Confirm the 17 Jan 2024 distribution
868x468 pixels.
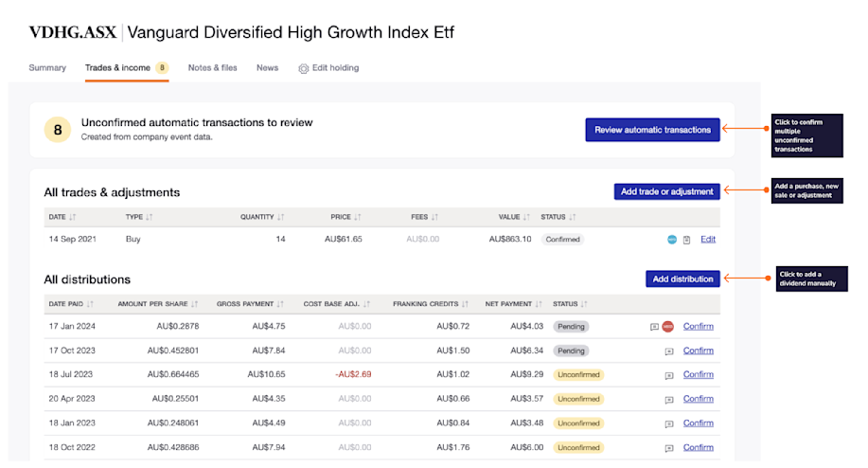pyautogui.click(x=698, y=326)
